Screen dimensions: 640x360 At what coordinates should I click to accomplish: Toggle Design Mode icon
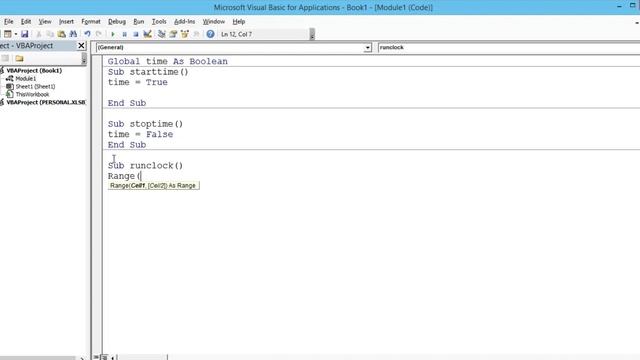147,34
